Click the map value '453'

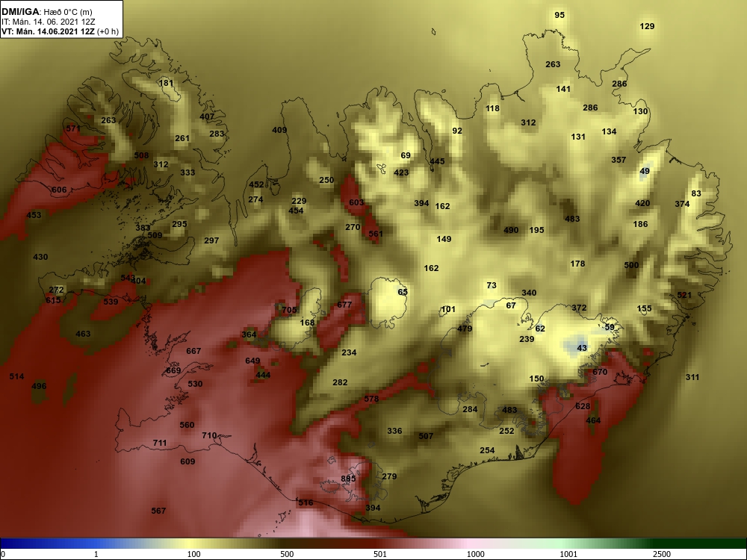(x=34, y=215)
